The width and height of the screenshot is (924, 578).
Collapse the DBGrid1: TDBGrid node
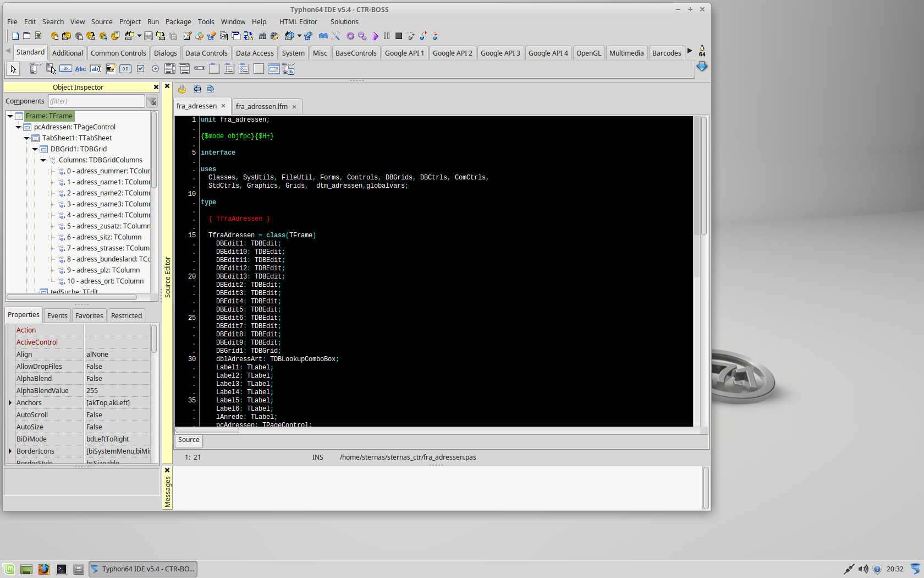point(35,149)
